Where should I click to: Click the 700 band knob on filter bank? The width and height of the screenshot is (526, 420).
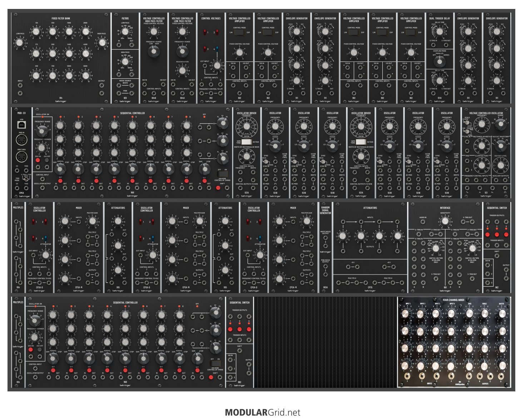point(53,75)
